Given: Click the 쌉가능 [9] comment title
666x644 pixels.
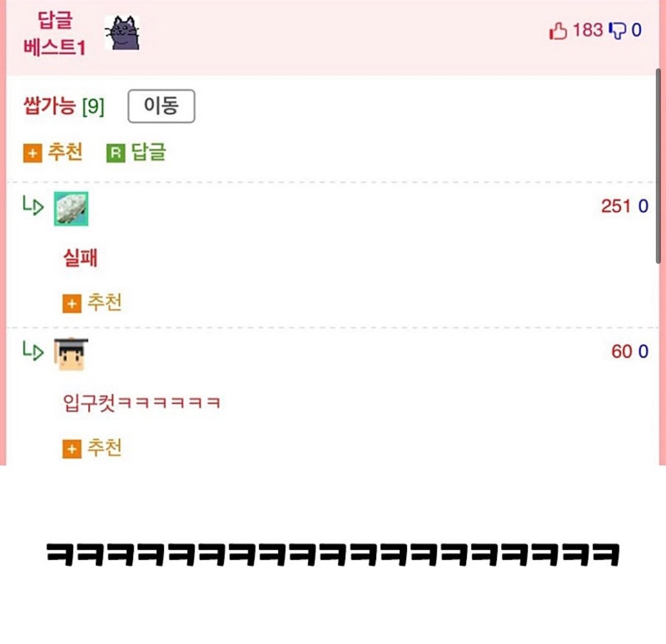Looking at the screenshot, I should pos(64,106).
